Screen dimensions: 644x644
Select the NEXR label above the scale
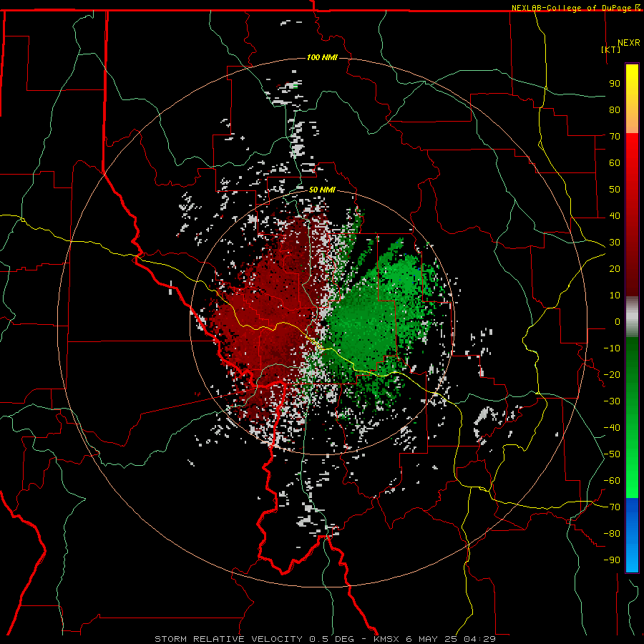(x=629, y=43)
